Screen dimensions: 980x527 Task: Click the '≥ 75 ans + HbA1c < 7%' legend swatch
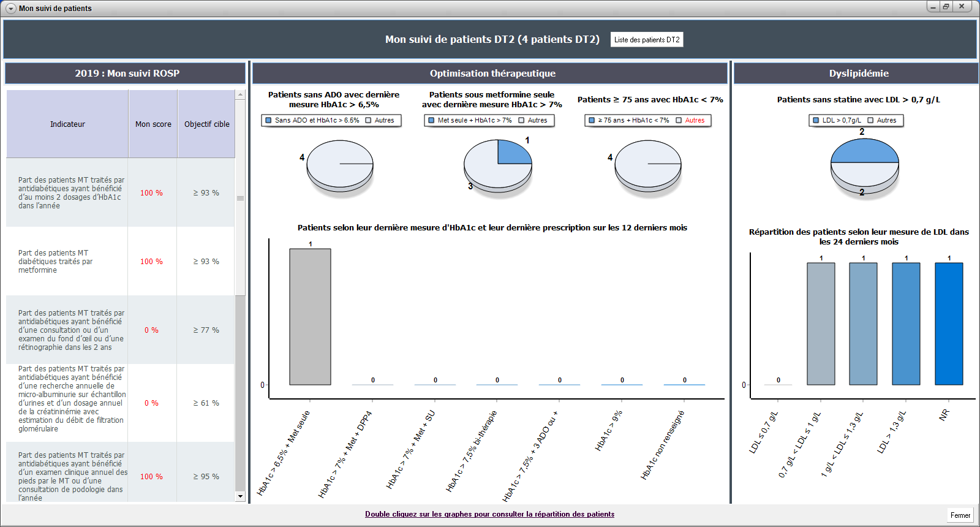tap(592, 120)
